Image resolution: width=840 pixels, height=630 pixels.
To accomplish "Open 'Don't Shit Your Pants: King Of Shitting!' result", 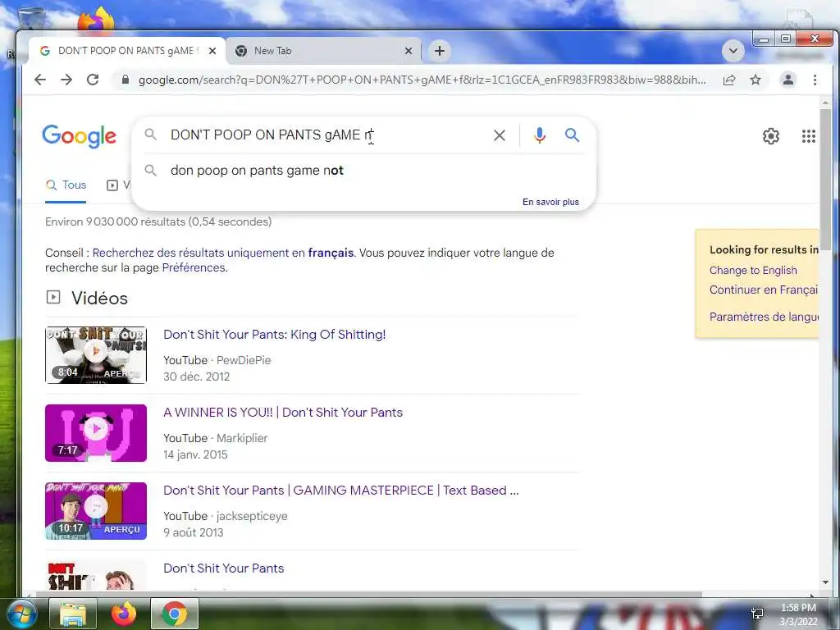I will tap(274, 335).
